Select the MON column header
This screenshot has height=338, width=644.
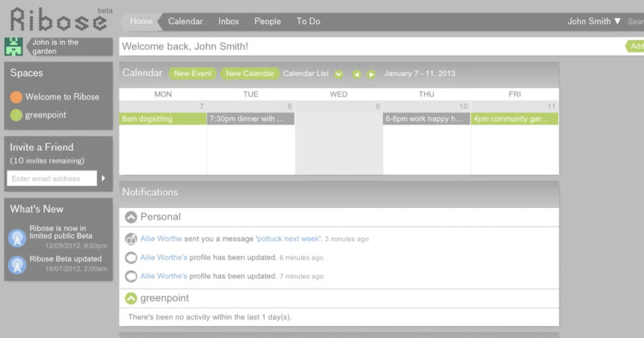(x=163, y=94)
